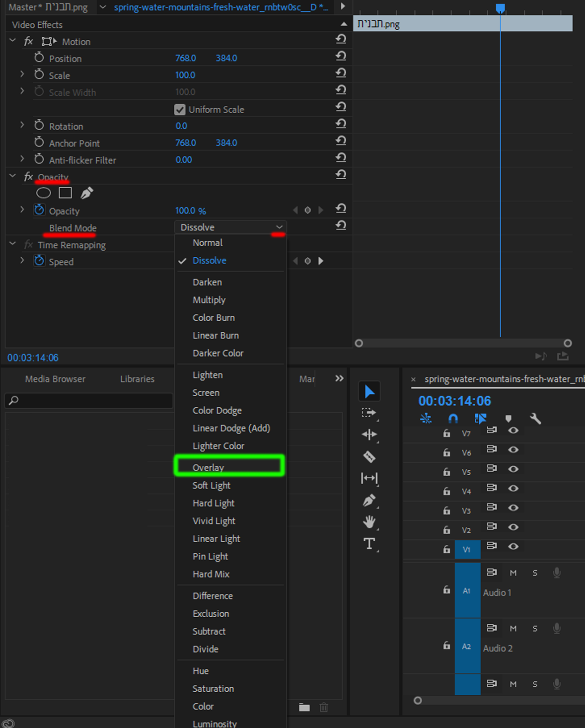This screenshot has width=585, height=728.
Task: Choose Multiply blend mode
Action: click(230, 300)
